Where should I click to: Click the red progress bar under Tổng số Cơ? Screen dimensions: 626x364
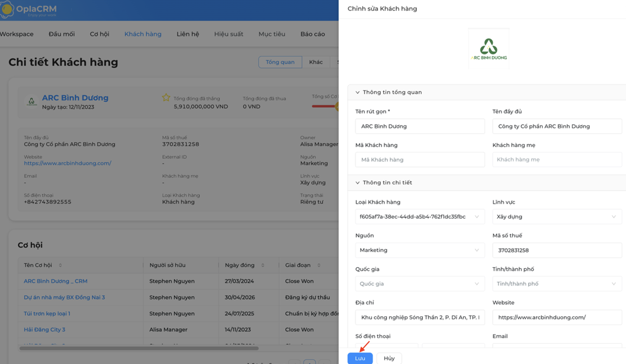tap(325, 106)
